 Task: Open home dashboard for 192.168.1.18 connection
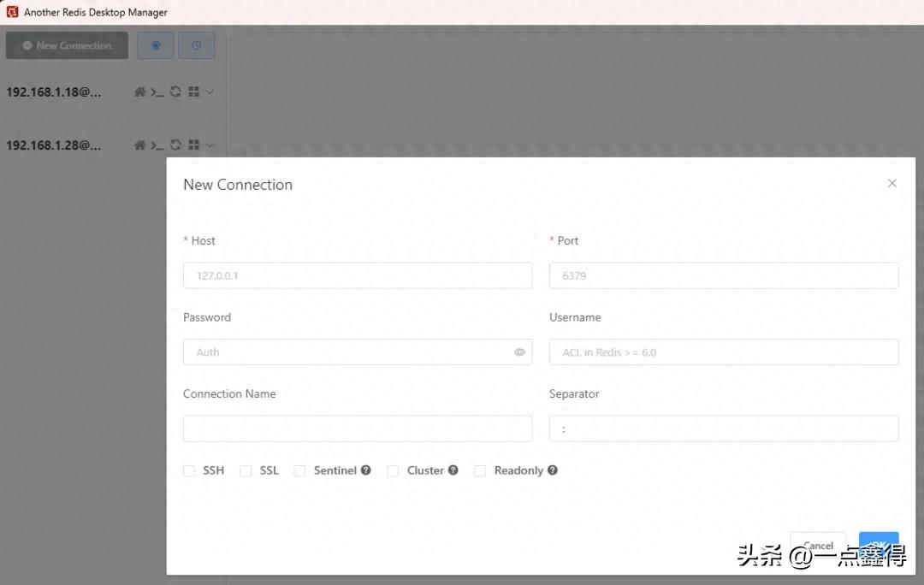click(x=139, y=92)
